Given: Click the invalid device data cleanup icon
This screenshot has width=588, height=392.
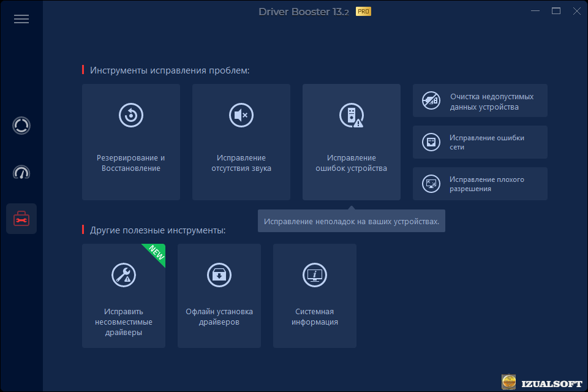Looking at the screenshot, I should pyautogui.click(x=431, y=100).
